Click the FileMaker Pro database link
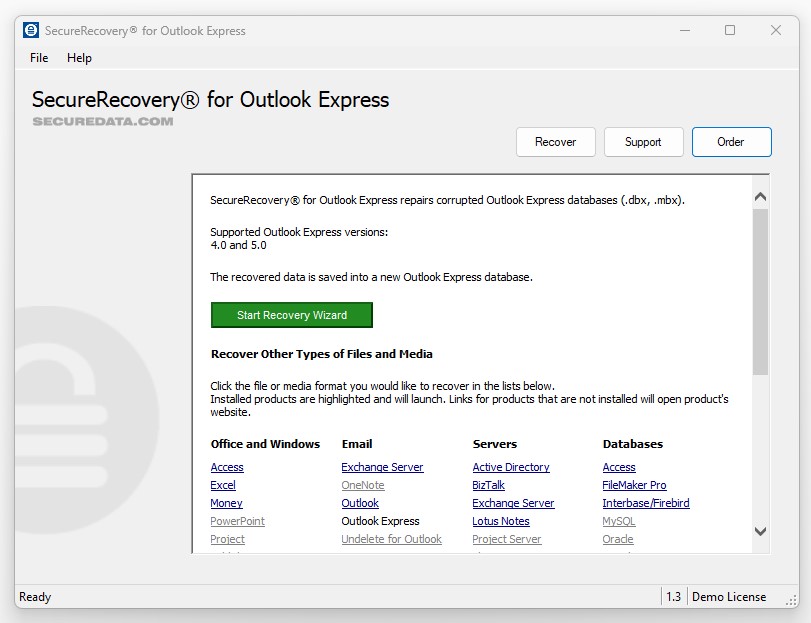The image size is (811, 623). [x=634, y=485]
